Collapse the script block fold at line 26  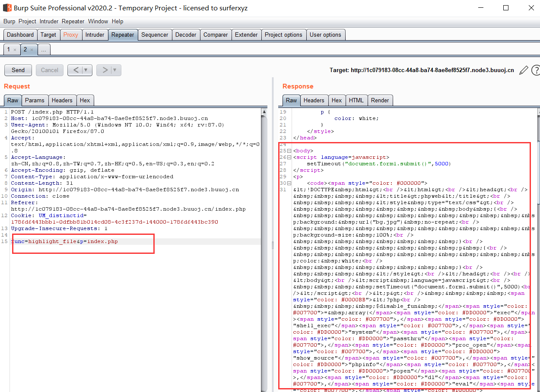[289, 158]
